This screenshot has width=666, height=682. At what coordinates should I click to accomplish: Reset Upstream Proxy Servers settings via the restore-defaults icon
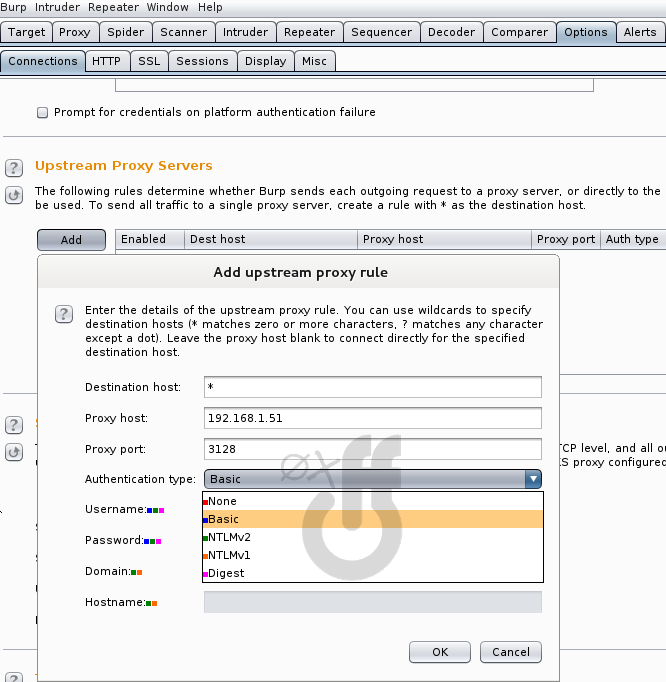pyautogui.click(x=14, y=195)
